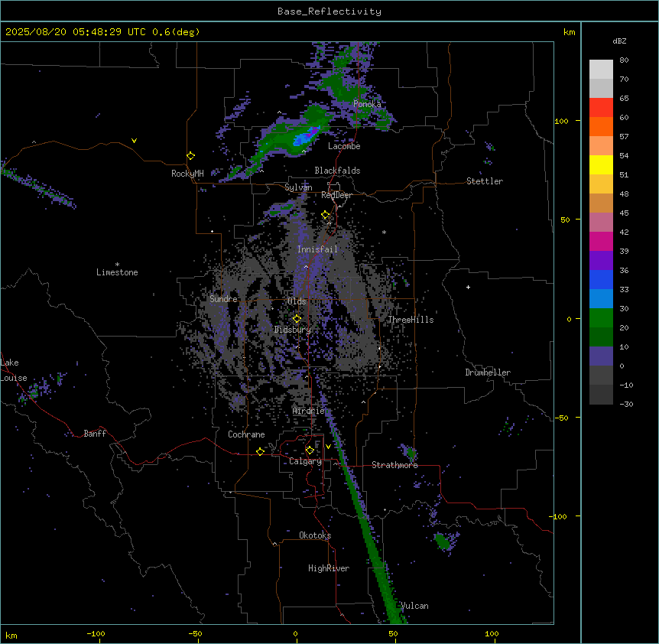Viewport: 659px width, 644px height.
Task: Click the timestamp 2025/08/20 05:48:29 UTC
Action: coord(75,32)
